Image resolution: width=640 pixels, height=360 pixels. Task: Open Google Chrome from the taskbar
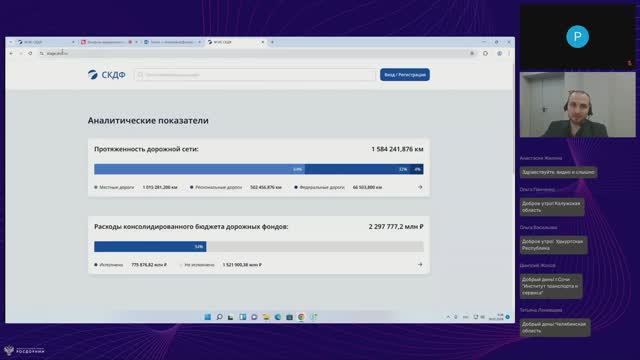(301, 317)
